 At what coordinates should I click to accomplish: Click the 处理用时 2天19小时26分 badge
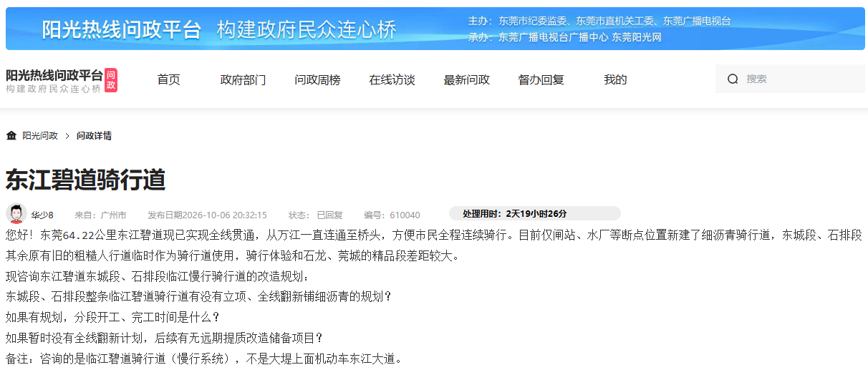534,213
